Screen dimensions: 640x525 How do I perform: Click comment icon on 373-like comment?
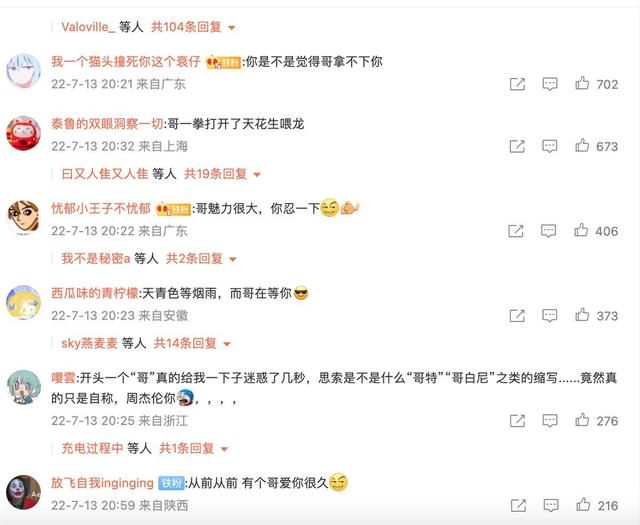point(550,315)
